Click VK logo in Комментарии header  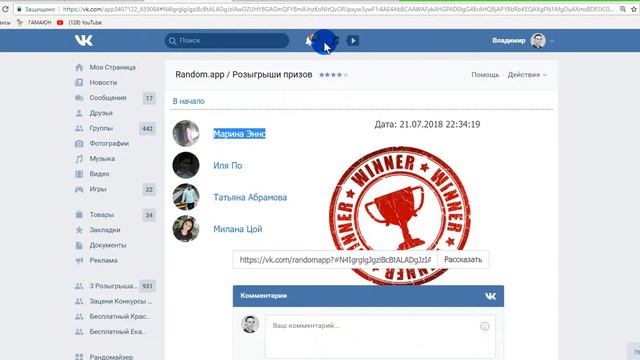[490, 296]
